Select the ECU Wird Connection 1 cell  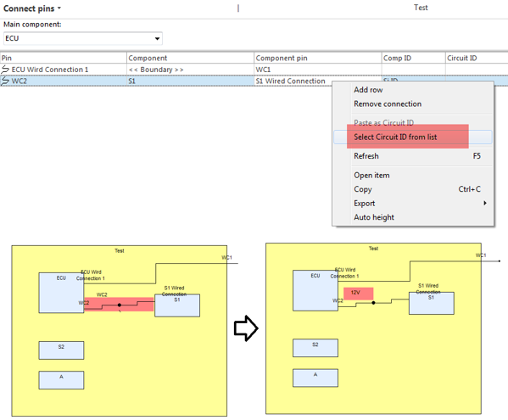coord(63,70)
